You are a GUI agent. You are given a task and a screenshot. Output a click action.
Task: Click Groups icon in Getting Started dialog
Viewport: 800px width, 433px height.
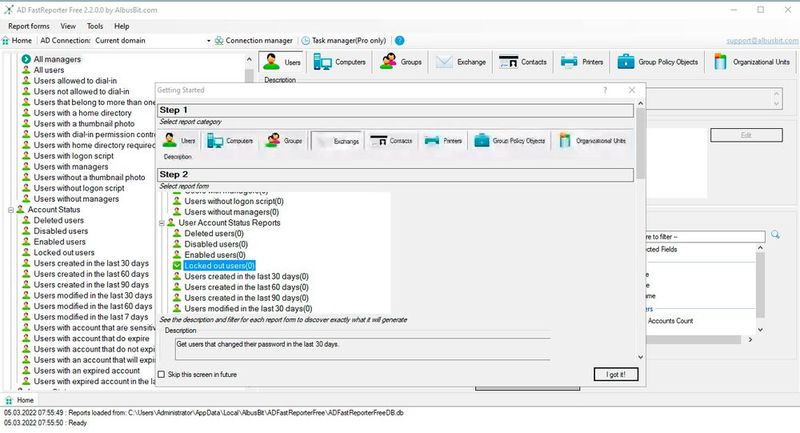coord(284,140)
